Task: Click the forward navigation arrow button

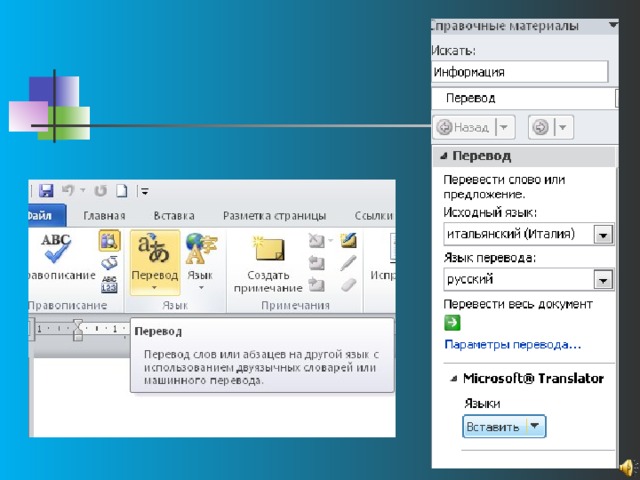Action: (x=541, y=127)
